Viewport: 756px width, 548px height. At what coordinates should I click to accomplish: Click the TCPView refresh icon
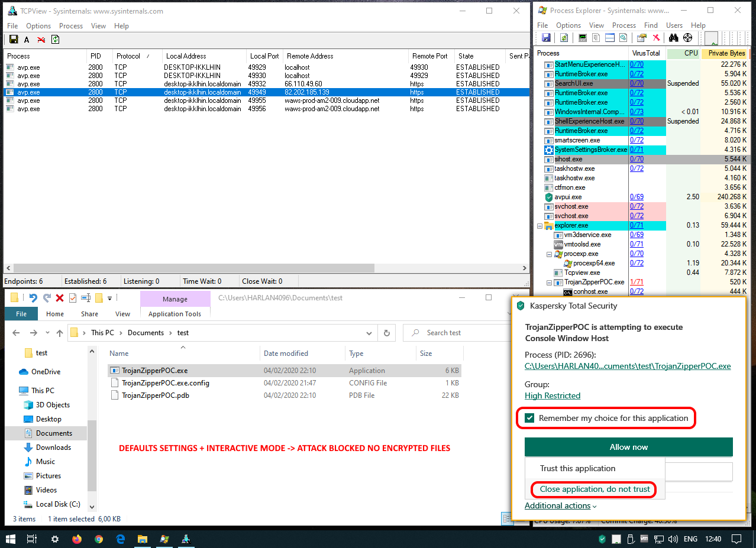[55, 40]
